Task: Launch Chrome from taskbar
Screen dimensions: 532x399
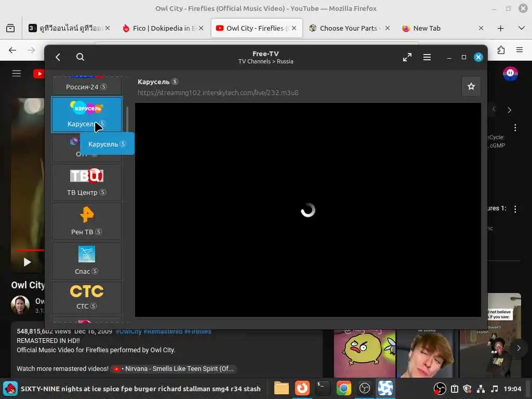Action: pyautogui.click(x=343, y=389)
